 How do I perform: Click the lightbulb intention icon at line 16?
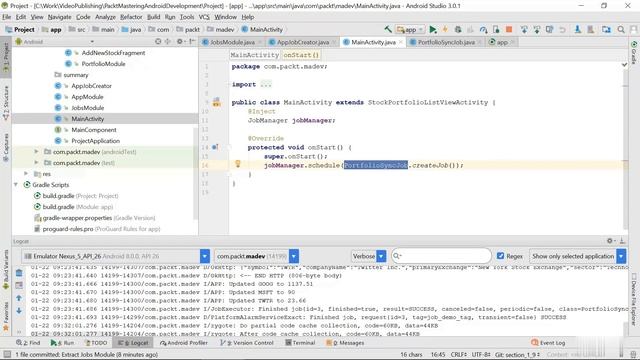238,164
